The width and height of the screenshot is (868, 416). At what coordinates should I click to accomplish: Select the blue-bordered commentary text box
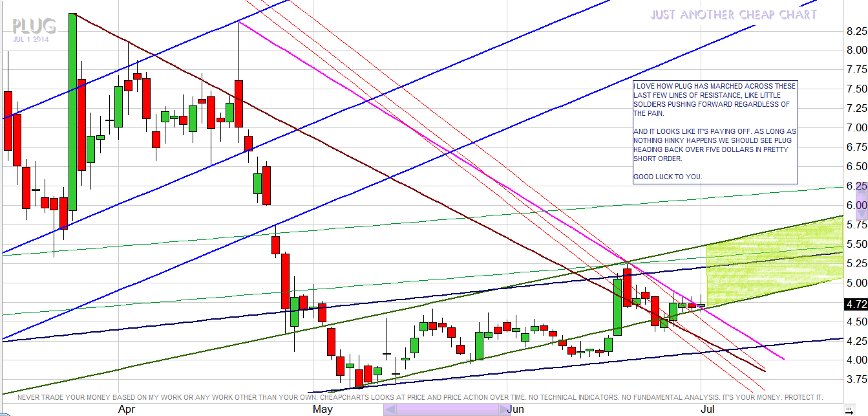click(715, 132)
